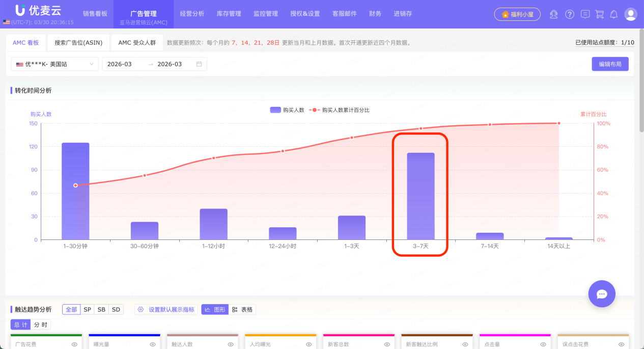The height and width of the screenshot is (349, 644).
Task: Click the cumulative line point above 12~24小时
Action: click(283, 151)
